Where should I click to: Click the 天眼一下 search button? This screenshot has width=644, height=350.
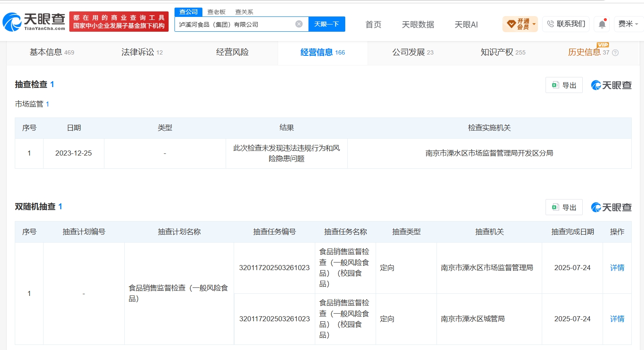coord(327,24)
